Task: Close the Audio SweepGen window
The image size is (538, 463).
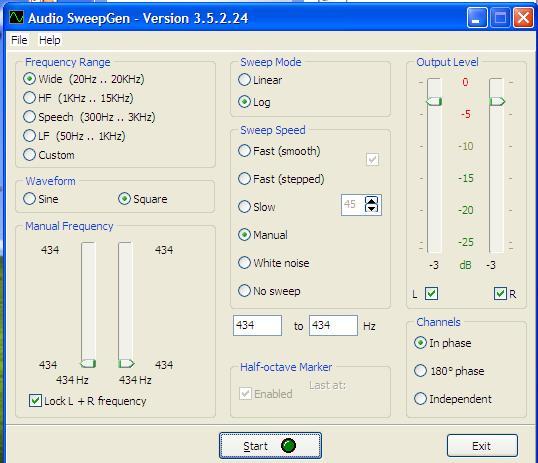Action: 523,17
